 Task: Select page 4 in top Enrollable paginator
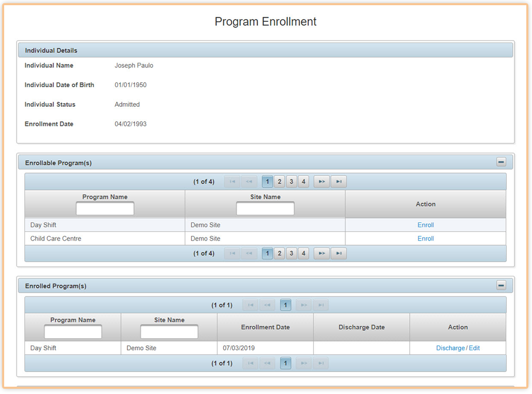(304, 181)
